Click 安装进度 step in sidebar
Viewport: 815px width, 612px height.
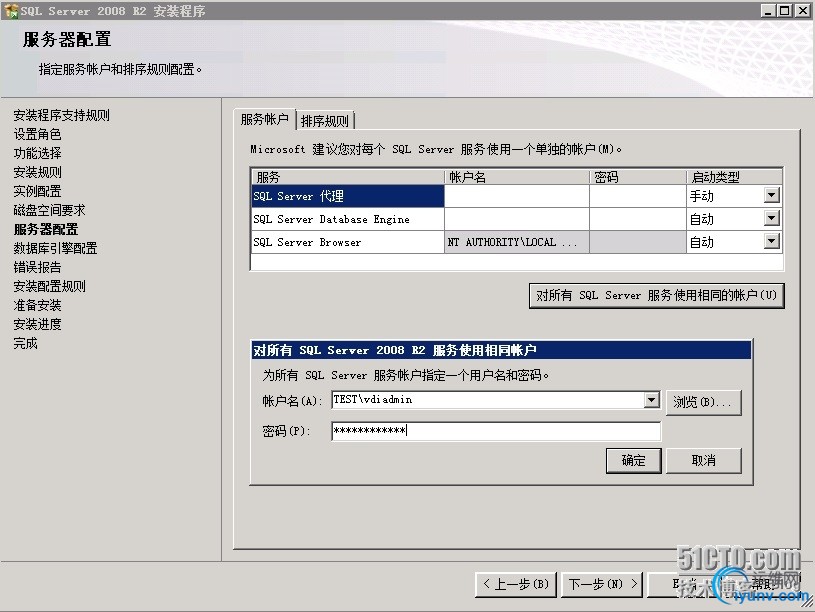37,324
